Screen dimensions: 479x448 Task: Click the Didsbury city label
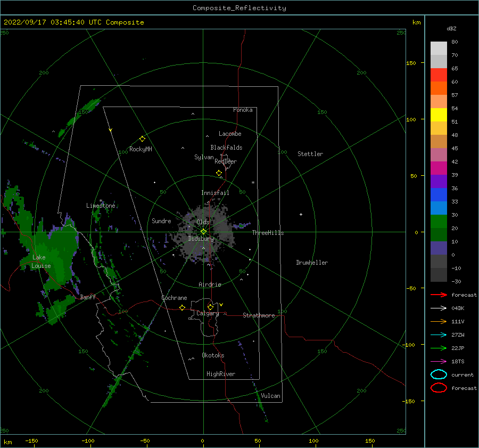[x=201, y=239]
